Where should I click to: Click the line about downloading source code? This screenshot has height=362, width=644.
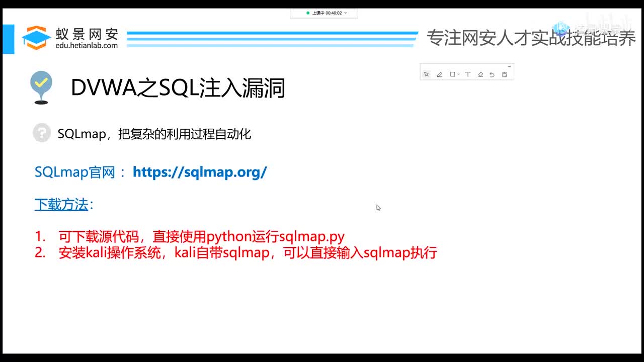pyautogui.click(x=202, y=236)
